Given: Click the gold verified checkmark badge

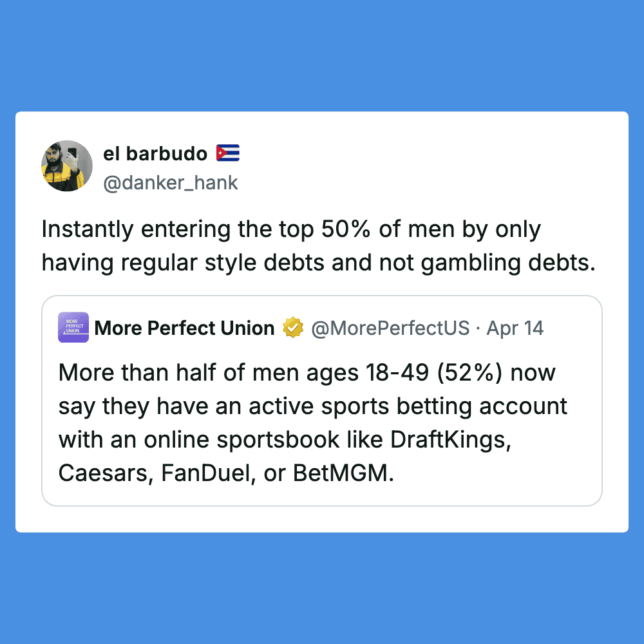Looking at the screenshot, I should click(x=292, y=328).
